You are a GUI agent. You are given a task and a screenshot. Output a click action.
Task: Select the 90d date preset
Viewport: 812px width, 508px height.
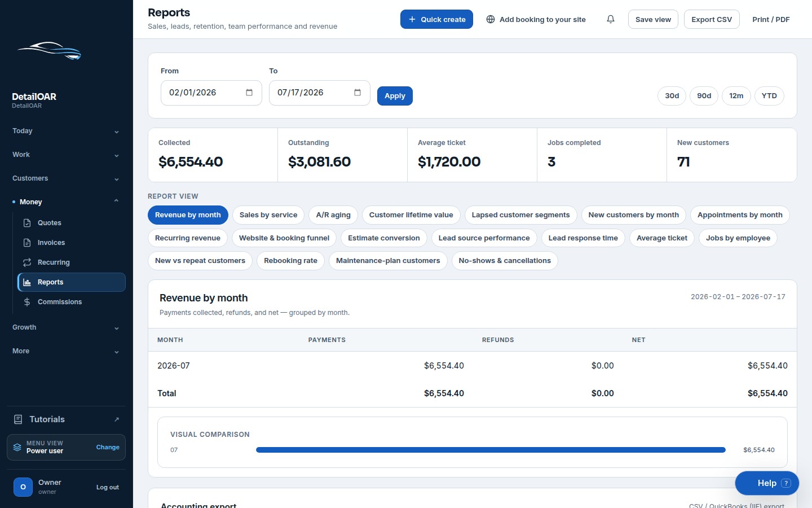[704, 96]
